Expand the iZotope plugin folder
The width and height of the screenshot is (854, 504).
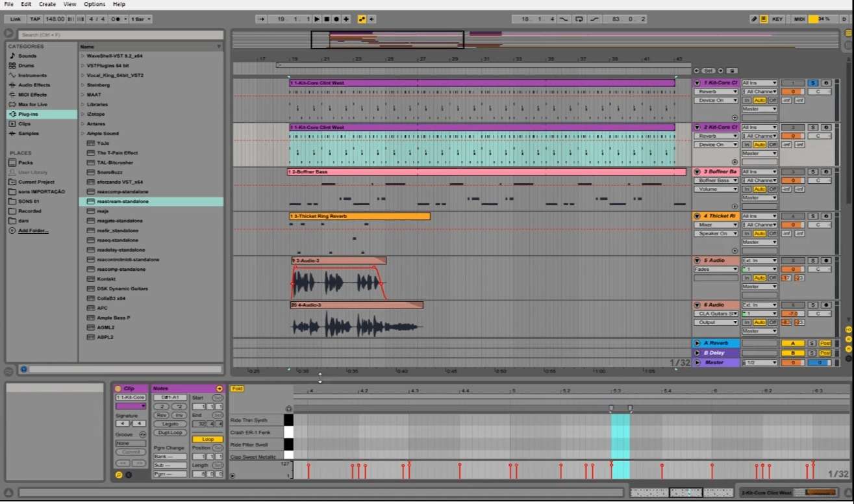tap(82, 114)
